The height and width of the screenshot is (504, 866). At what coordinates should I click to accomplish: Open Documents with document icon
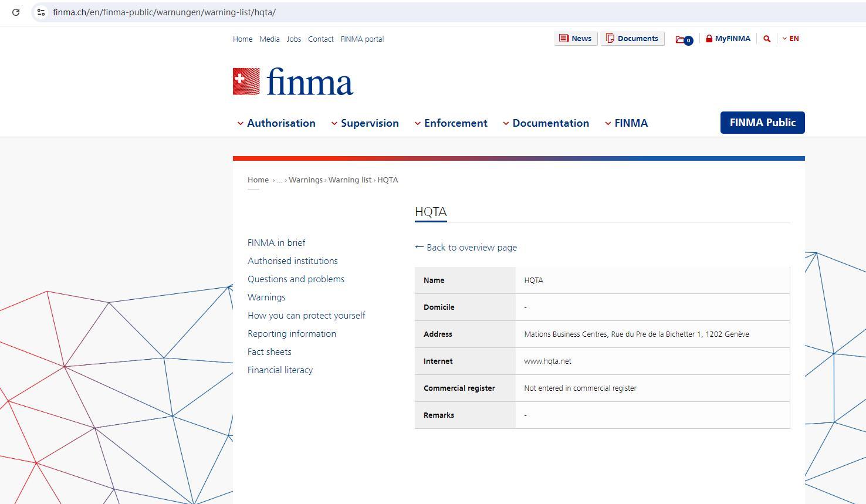632,39
